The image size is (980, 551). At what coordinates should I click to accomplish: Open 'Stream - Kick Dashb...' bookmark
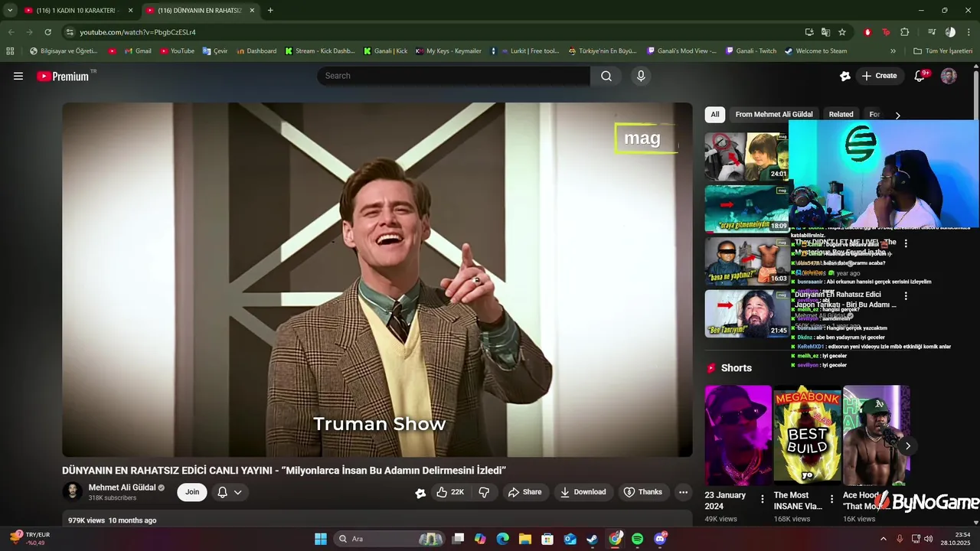coord(319,51)
